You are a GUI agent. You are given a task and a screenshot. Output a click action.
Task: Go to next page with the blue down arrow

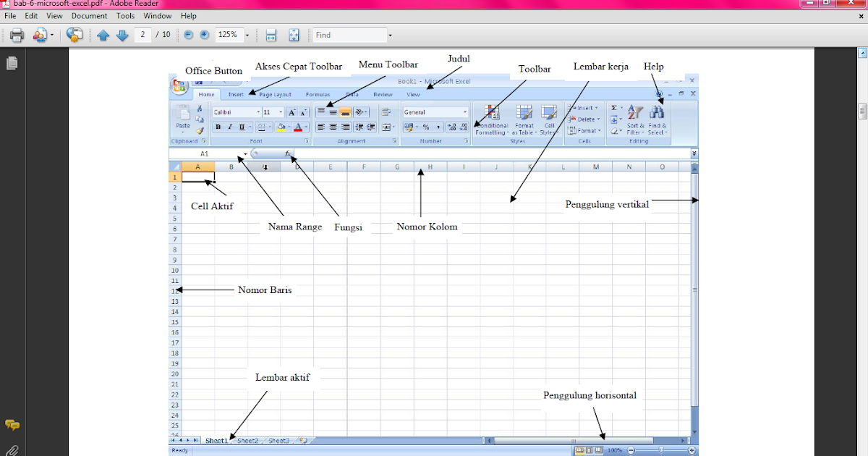[x=122, y=35]
